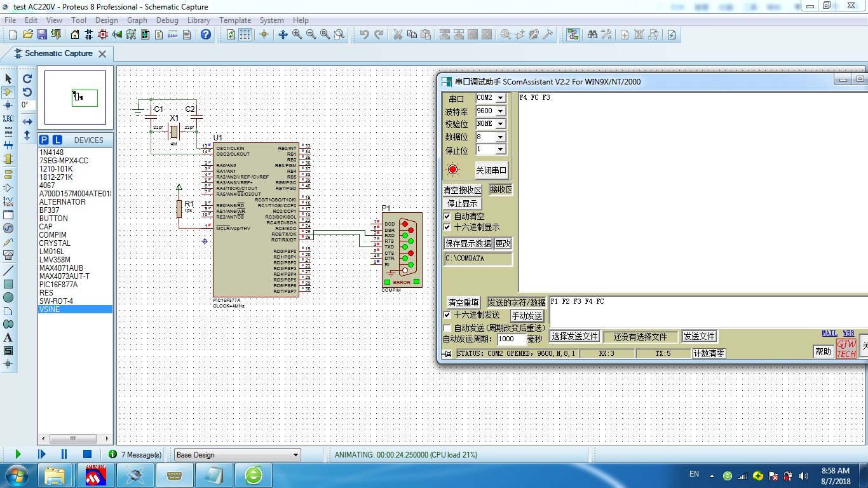The height and width of the screenshot is (488, 868).
Task: Select the Generator Mode sine icon
Action: coord(8,228)
